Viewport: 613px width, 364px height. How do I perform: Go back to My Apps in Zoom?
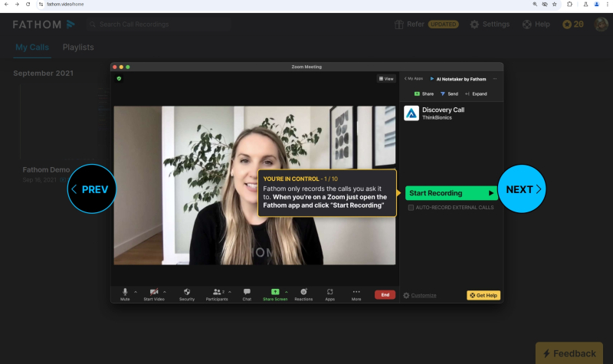(x=414, y=79)
